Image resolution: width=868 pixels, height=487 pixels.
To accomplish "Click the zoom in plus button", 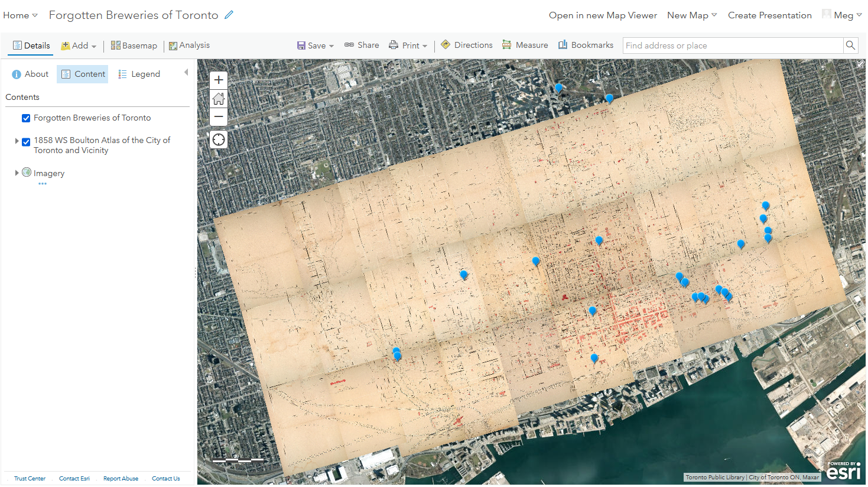I will click(219, 80).
